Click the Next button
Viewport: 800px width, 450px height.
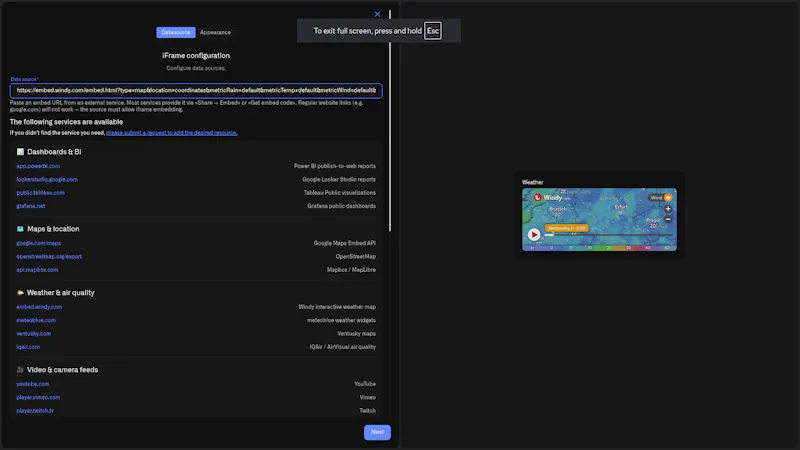(377, 432)
